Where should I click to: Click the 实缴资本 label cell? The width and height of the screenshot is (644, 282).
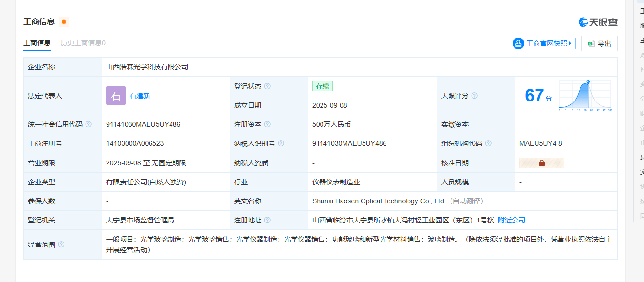pyautogui.click(x=476, y=124)
